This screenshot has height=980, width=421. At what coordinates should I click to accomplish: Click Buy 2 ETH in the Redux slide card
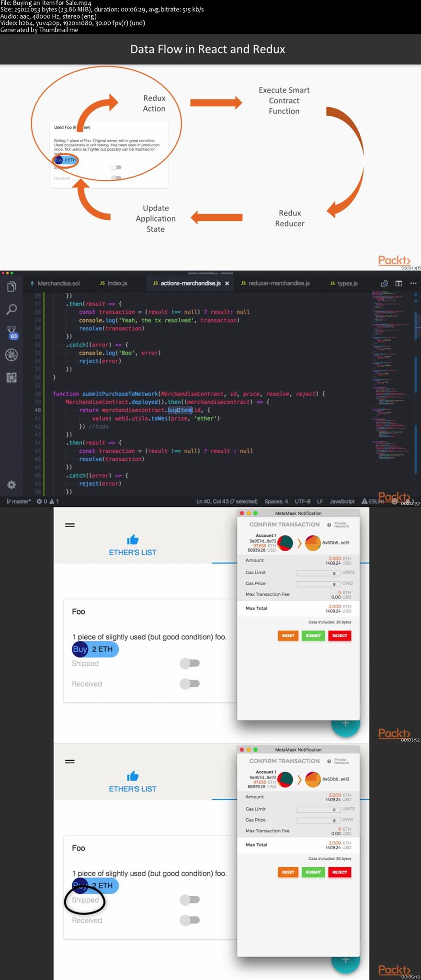pos(66,160)
